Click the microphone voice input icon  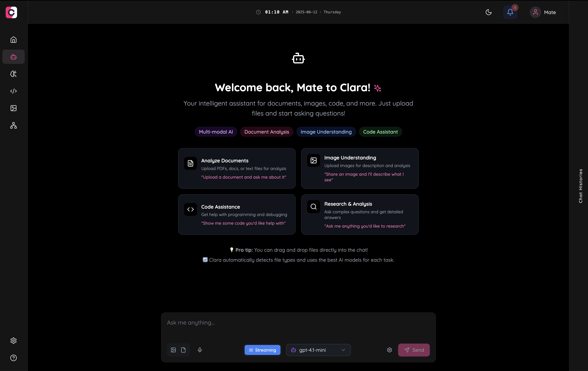click(x=200, y=350)
